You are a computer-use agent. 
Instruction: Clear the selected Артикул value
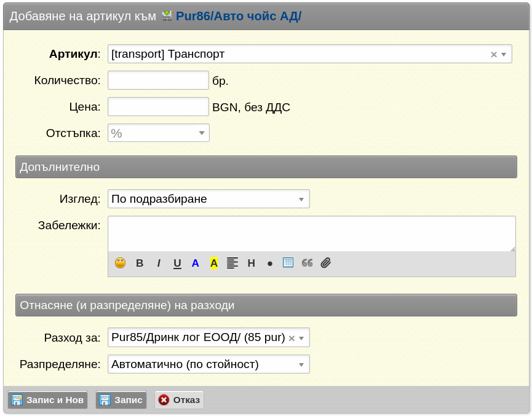click(x=494, y=54)
